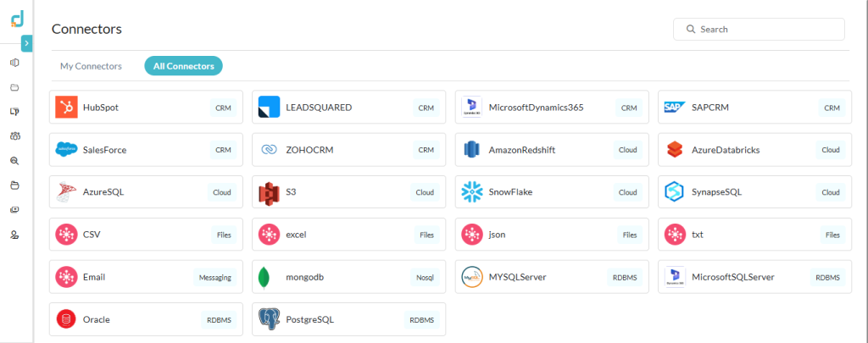The height and width of the screenshot is (343, 868).
Task: Expand the left sidebar with arrow button
Action: pyautogui.click(x=26, y=43)
